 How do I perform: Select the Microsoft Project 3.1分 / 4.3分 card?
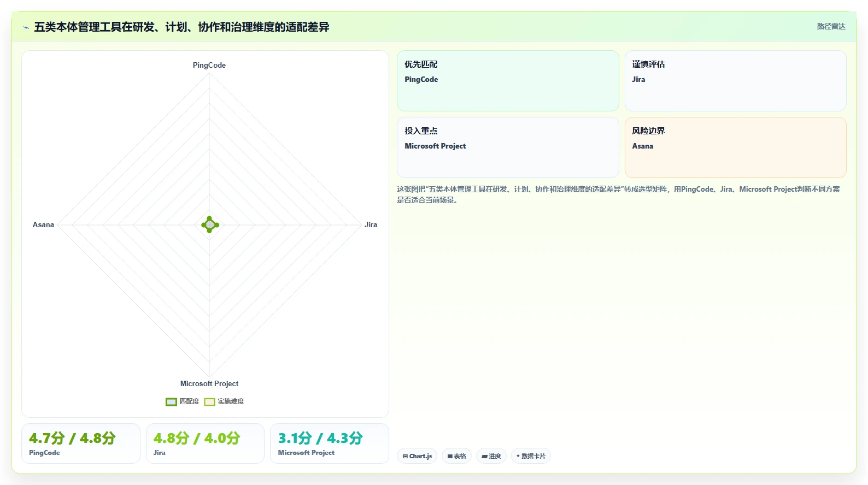[x=330, y=443]
